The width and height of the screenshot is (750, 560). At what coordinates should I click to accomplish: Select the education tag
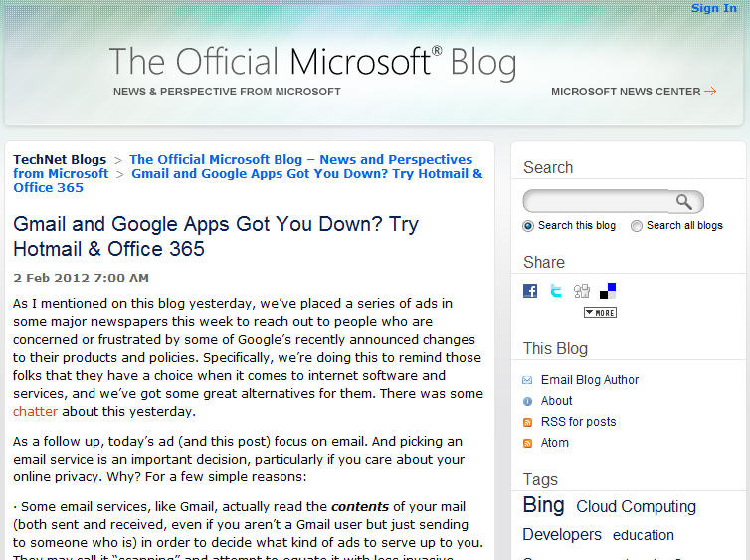coord(644,535)
